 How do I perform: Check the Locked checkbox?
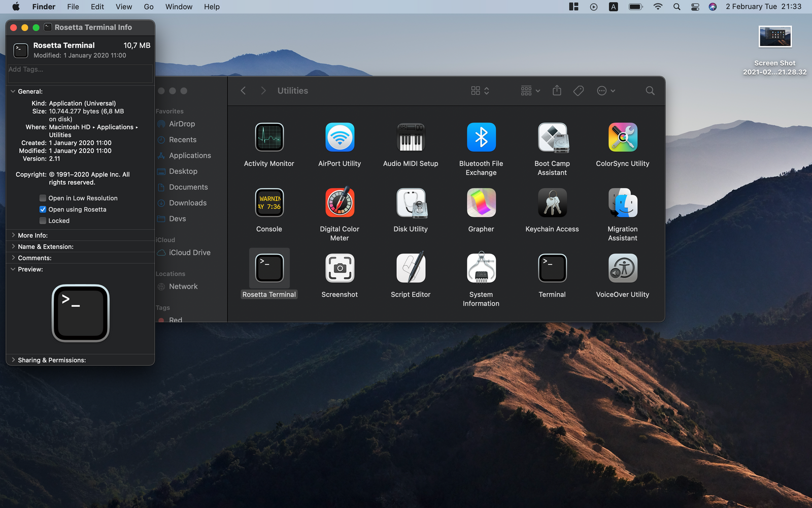(x=43, y=220)
